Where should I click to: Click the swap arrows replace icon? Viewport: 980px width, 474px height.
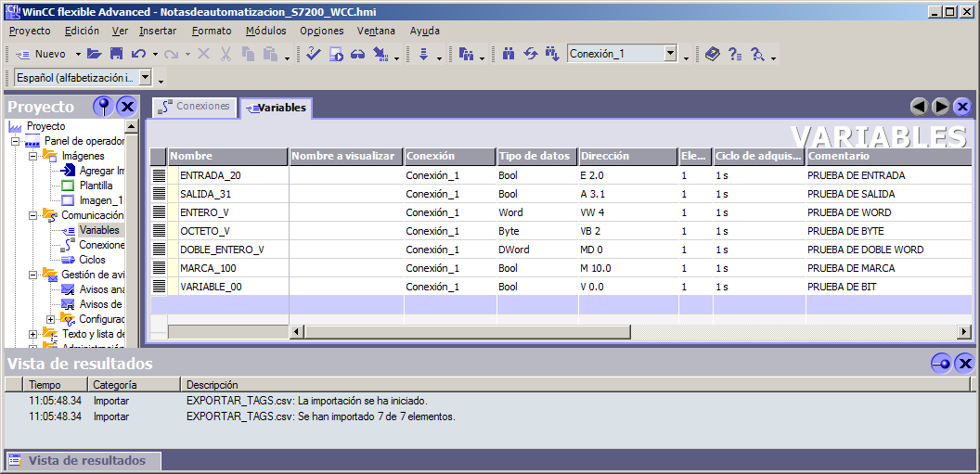pos(531,55)
